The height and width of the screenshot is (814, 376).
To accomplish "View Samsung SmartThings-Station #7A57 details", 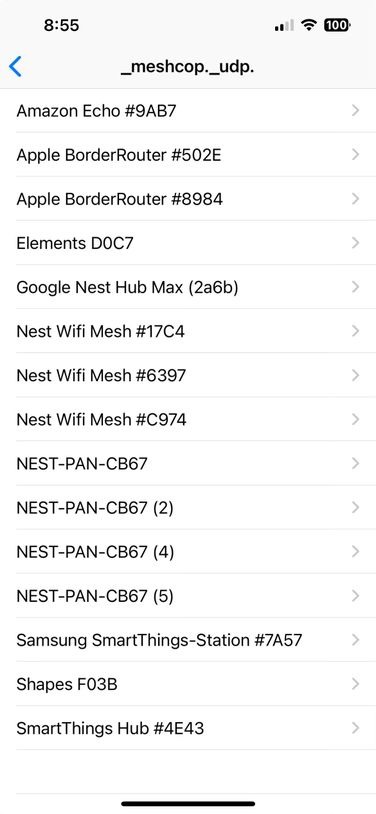I will point(188,640).
